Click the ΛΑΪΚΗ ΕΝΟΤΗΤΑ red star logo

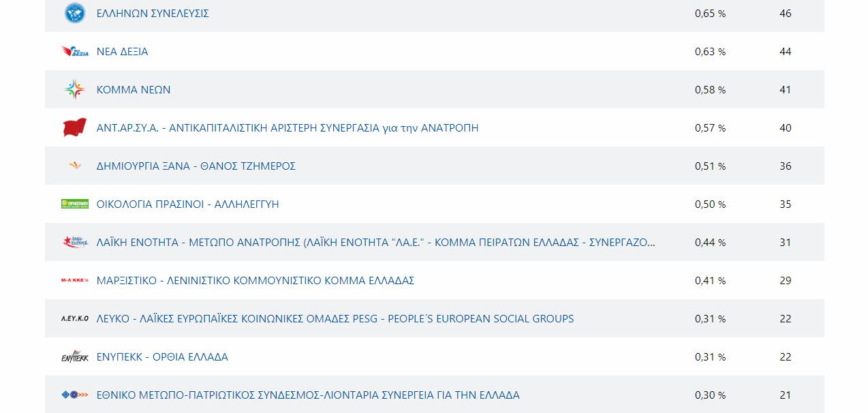click(x=74, y=242)
